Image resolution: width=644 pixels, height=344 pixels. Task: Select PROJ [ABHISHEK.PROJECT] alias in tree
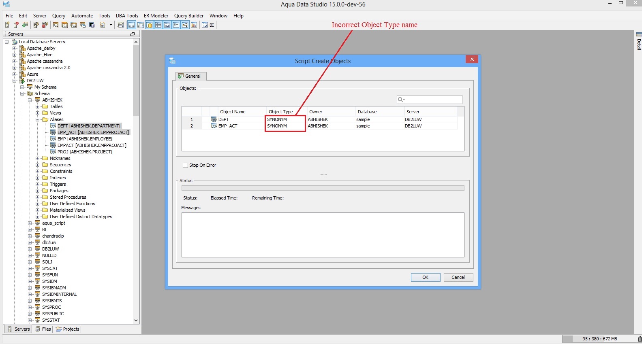point(85,152)
